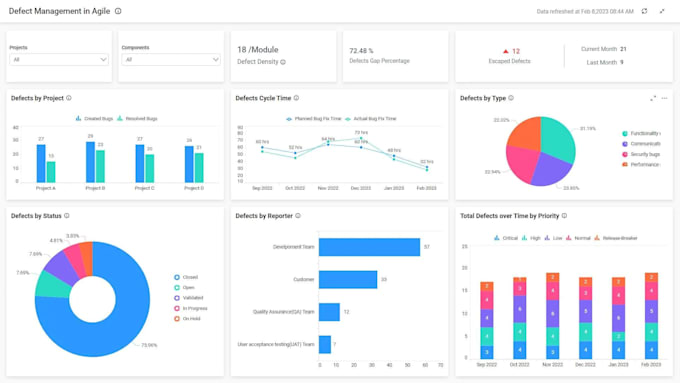680x383 pixels.
Task: Click the Defect Density info icon
Action: pos(283,62)
